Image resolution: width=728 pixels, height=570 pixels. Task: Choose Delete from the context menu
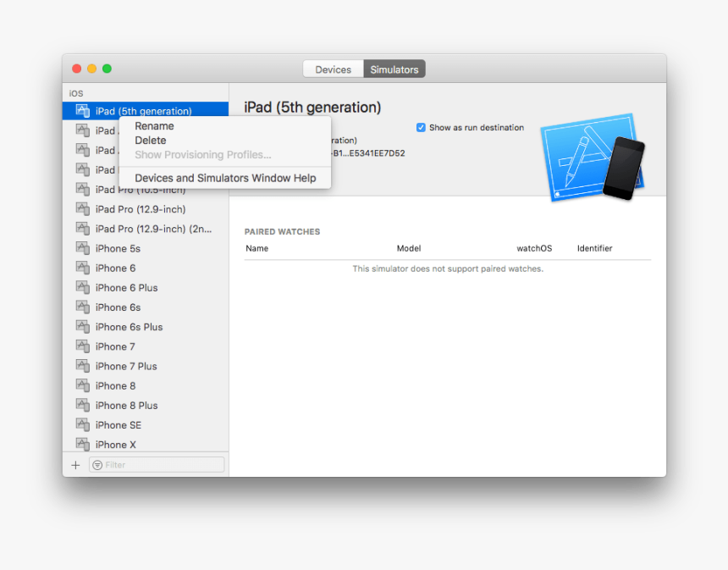click(x=150, y=140)
